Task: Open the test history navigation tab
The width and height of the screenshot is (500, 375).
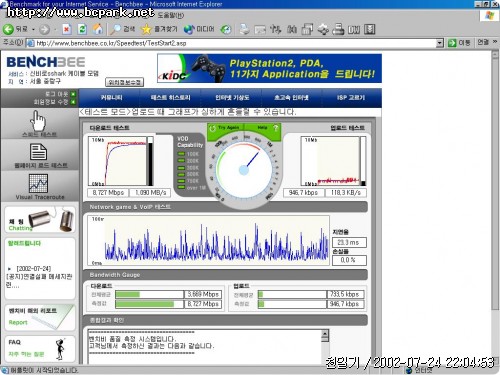Action: [170, 97]
